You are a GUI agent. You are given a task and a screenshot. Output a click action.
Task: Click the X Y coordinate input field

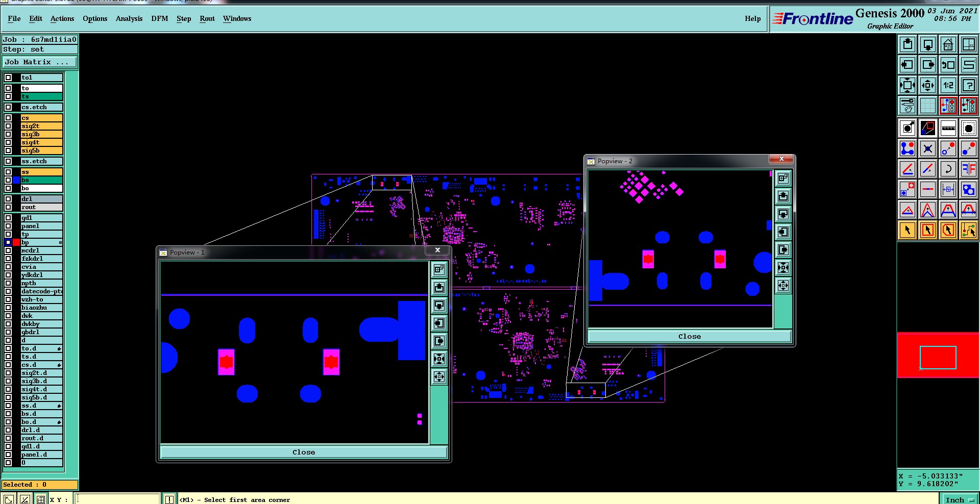117,499
